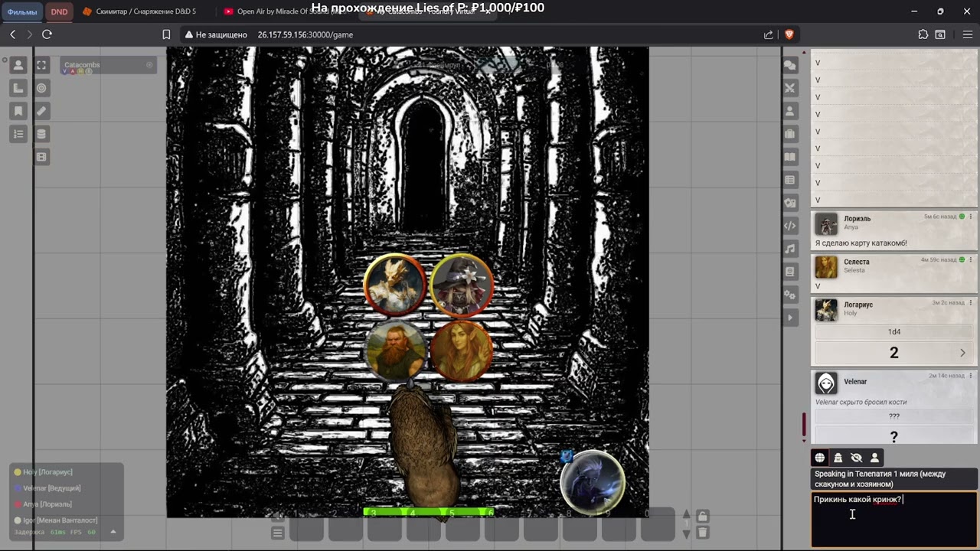Open the Rollable Tables sidebar tab

790,180
